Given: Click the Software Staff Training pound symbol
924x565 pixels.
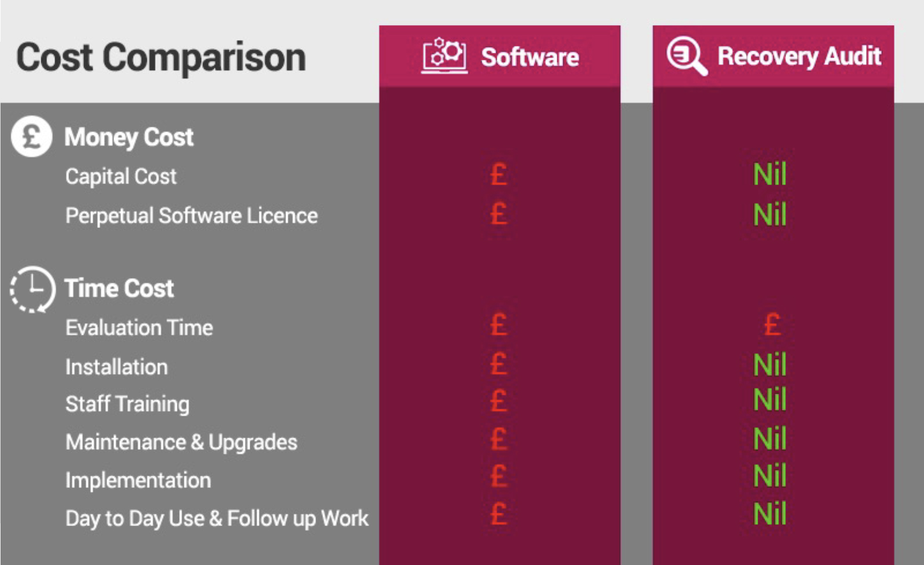Looking at the screenshot, I should click(498, 401).
